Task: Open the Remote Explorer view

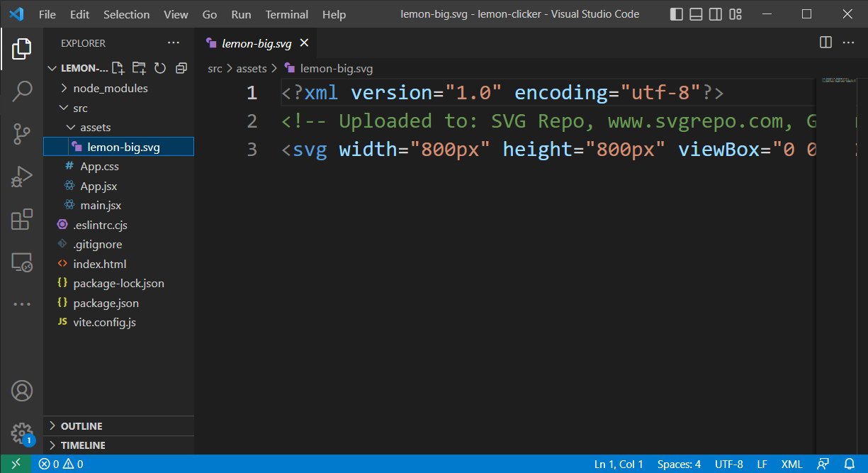Action: [22, 262]
